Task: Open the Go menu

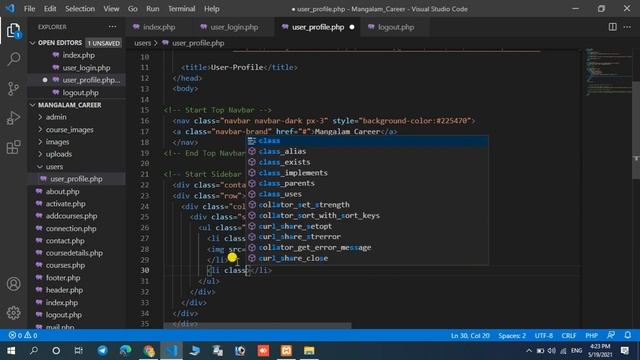Action: pyautogui.click(x=133, y=9)
